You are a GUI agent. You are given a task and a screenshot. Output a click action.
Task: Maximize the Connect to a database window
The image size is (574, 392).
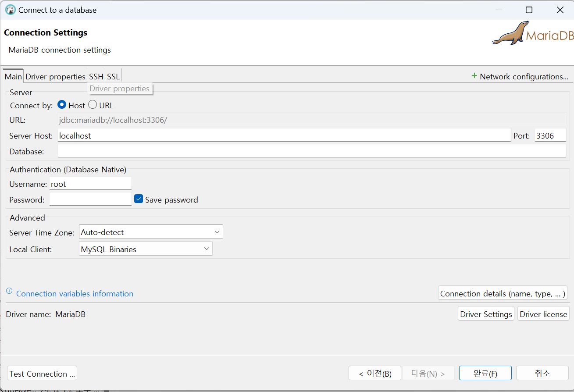529,10
